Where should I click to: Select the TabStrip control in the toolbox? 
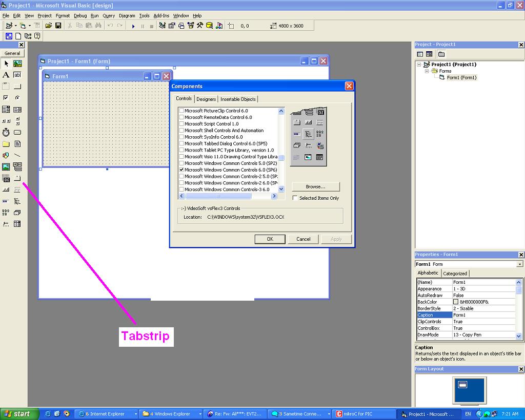(x=17, y=178)
